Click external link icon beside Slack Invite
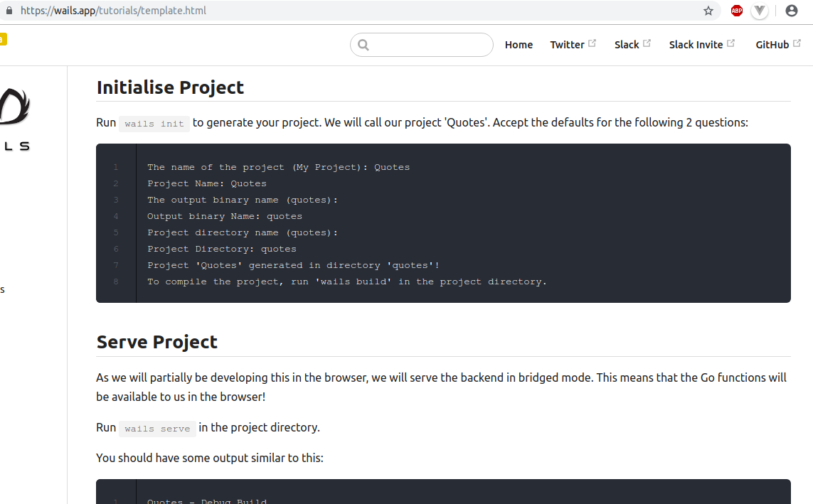Viewport: 813px width, 504px height. tap(730, 43)
